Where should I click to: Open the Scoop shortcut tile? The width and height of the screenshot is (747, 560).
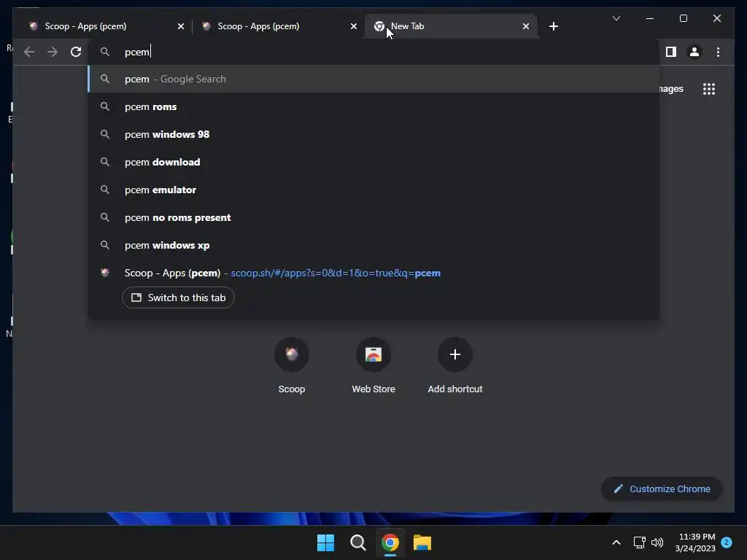(292, 366)
